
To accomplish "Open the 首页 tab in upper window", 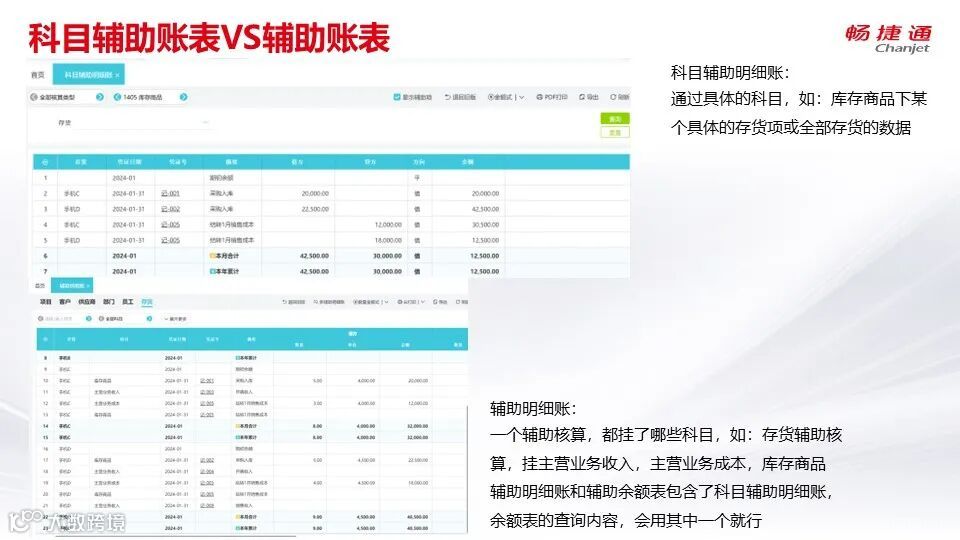I will click(x=38, y=75).
